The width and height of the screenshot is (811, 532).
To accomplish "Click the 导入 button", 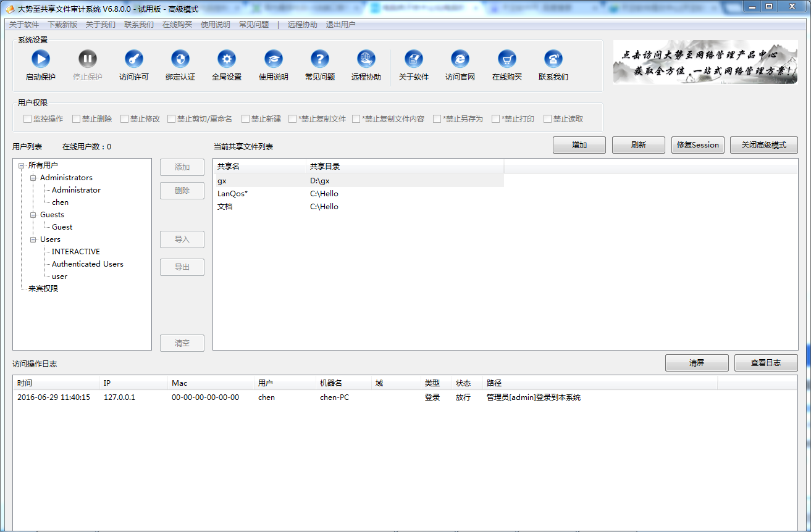I will (x=182, y=239).
